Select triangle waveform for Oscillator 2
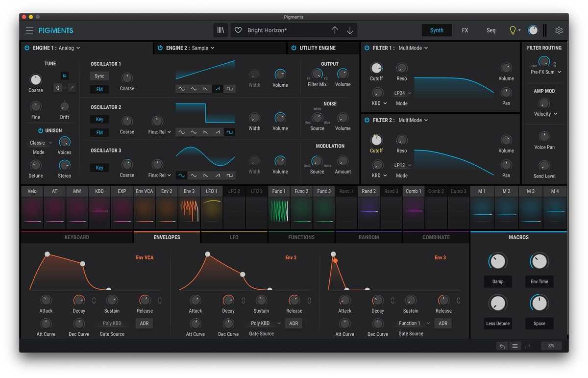This screenshot has height=378, width=588. click(194, 132)
